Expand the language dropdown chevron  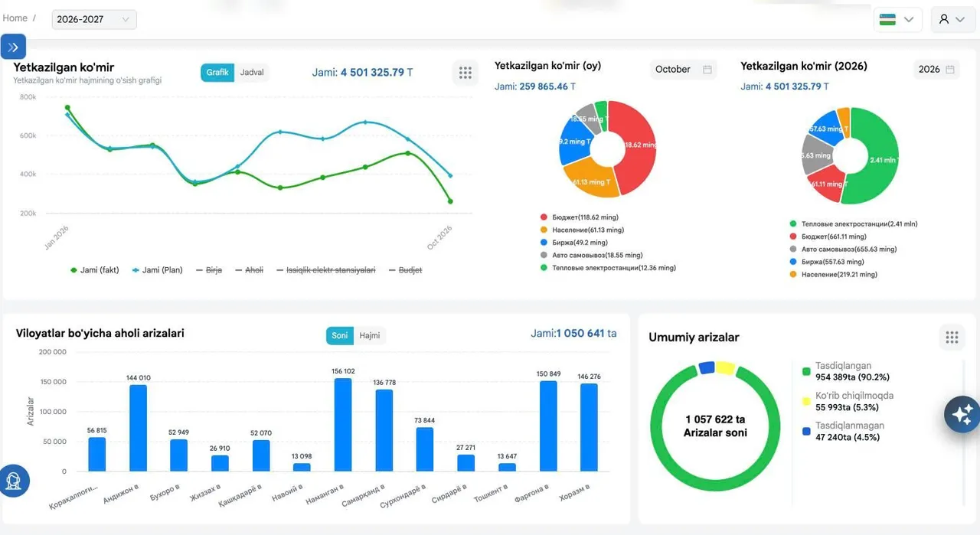(909, 20)
